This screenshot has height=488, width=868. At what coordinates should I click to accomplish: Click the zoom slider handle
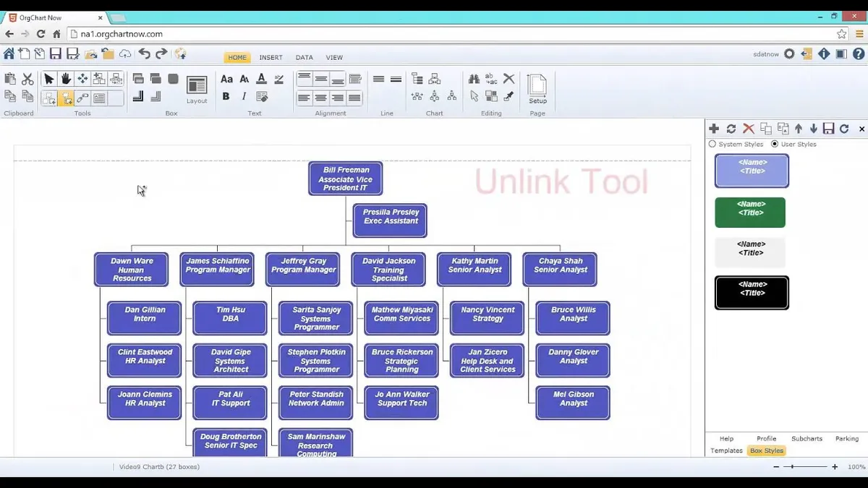point(792,467)
